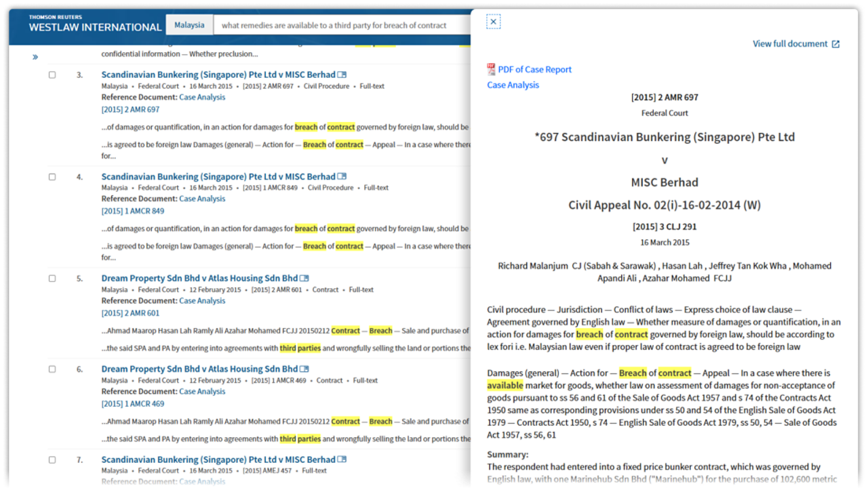Viewport: 868px width, 488px height.
Task: Click highlighted word 'available' in preview
Action: click(505, 385)
